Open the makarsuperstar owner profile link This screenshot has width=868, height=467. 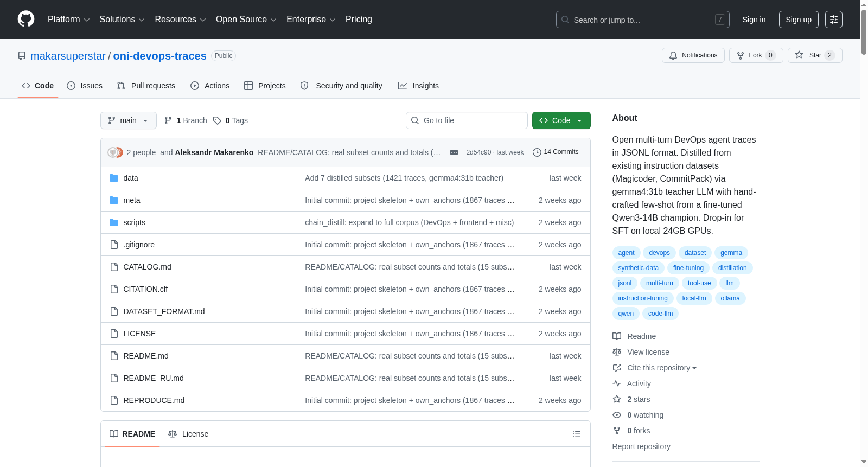[x=68, y=56]
